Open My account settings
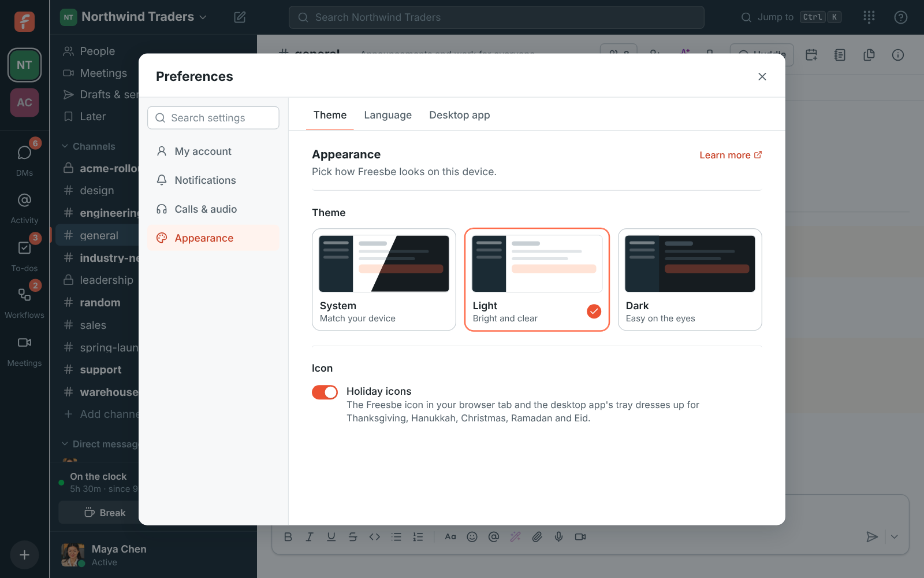This screenshot has height=578, width=924. (214, 151)
